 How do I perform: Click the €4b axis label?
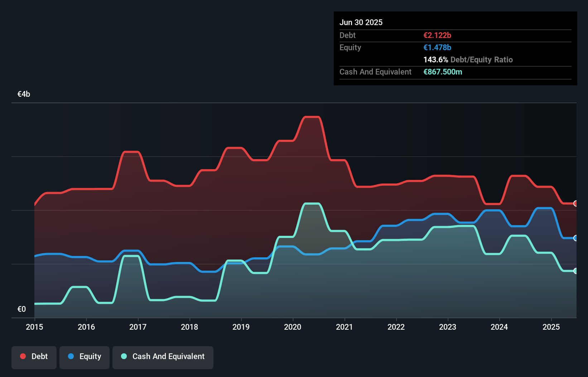[24, 94]
